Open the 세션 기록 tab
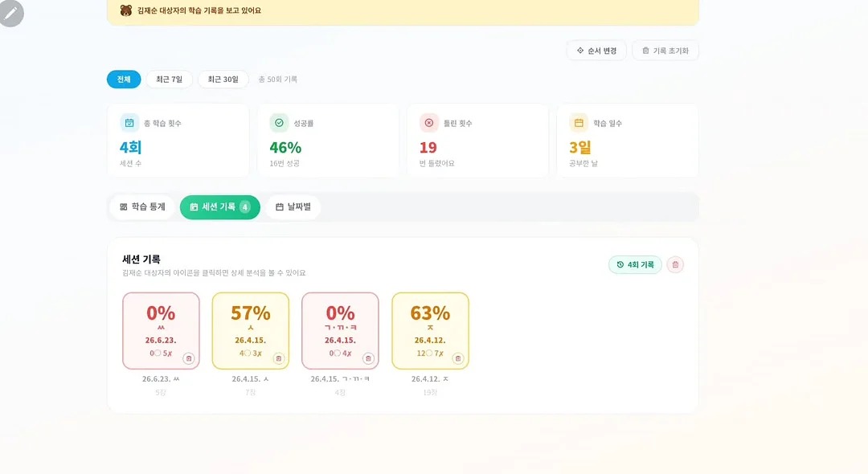This screenshot has width=868, height=474. tap(219, 206)
